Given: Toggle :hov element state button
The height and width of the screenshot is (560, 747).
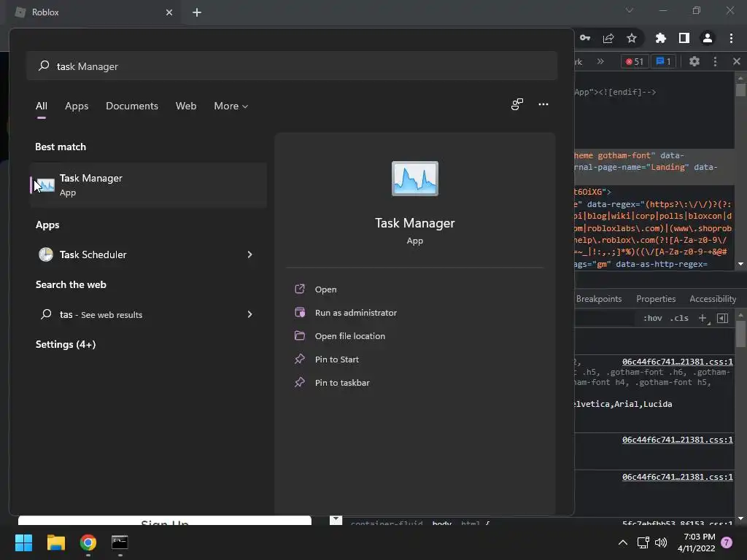Looking at the screenshot, I should pyautogui.click(x=653, y=318).
